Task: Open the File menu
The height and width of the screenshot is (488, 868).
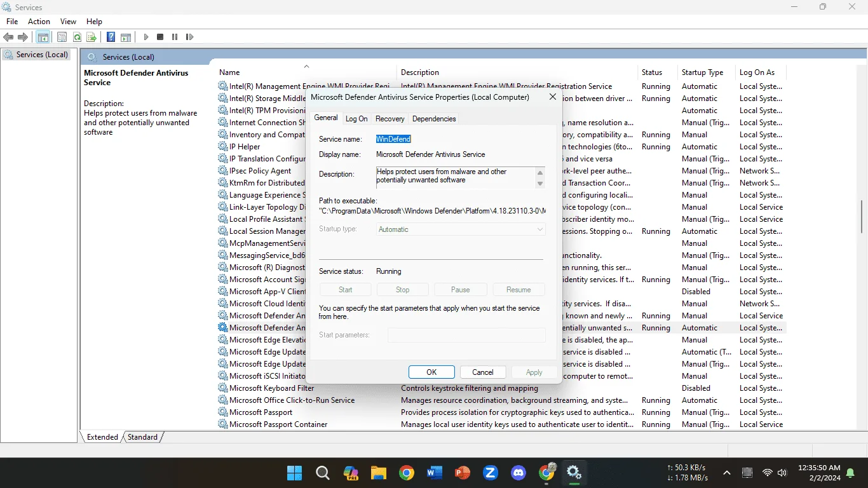Action: pyautogui.click(x=12, y=22)
